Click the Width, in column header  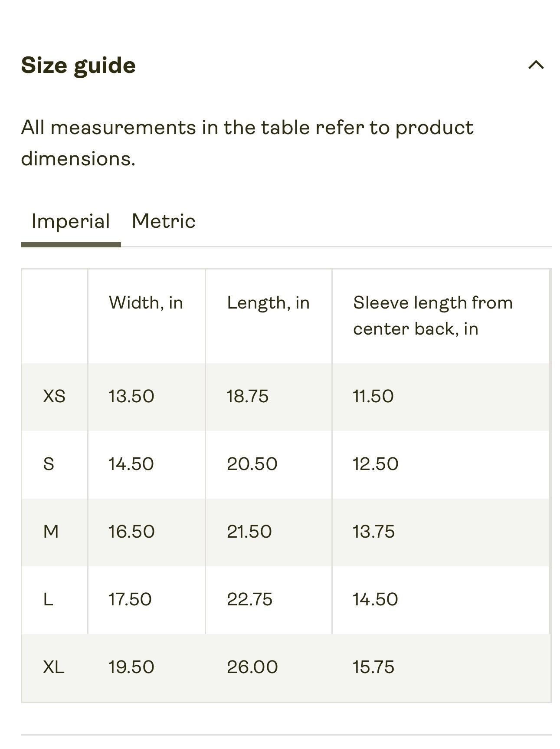[x=146, y=302]
